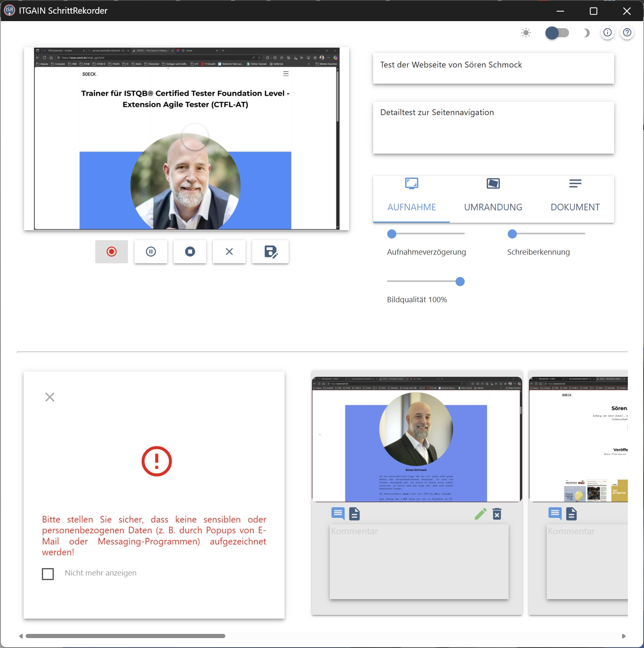Click the title field 'Test der Webseite'
Viewport: 644px width, 648px height.
pyautogui.click(x=493, y=68)
